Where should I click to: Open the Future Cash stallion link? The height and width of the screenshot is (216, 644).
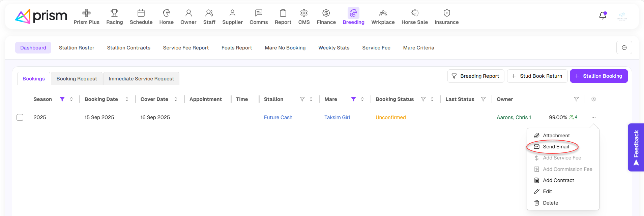(x=278, y=117)
